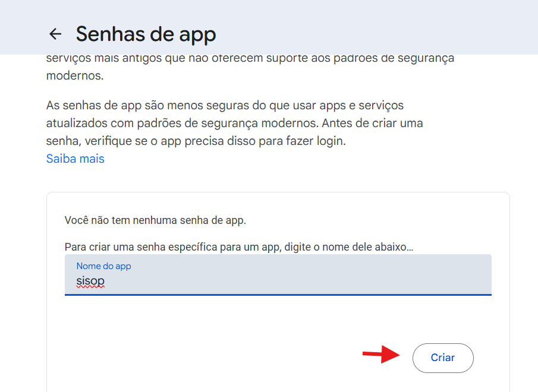Click the phrase atualizados com padrões de segurança

click(x=137, y=124)
